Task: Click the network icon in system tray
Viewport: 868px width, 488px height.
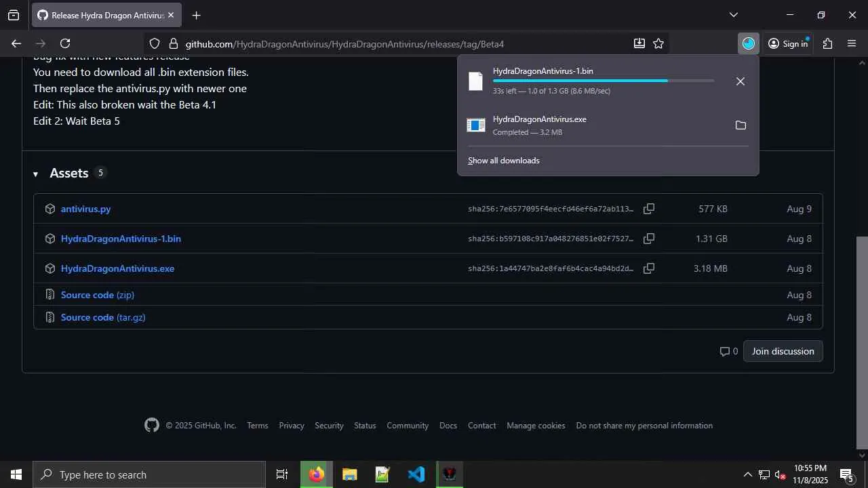Action: [x=764, y=474]
